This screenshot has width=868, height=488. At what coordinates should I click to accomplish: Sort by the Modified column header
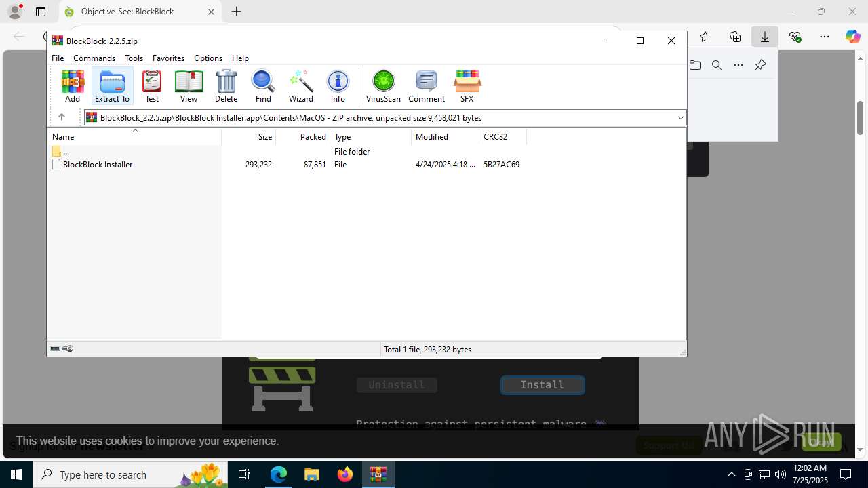pos(445,136)
